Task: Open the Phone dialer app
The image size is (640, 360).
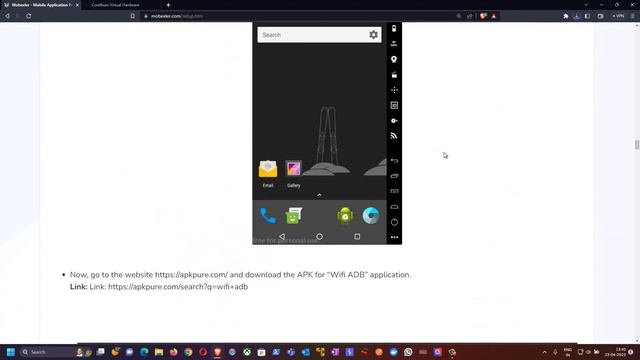Action: [x=268, y=216]
